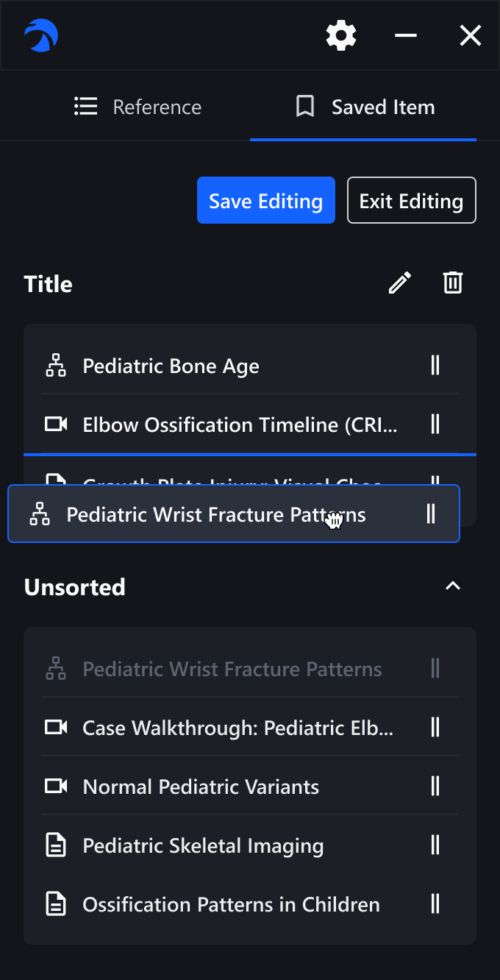Open the settings gear icon
The height and width of the screenshot is (980, 500).
tap(341, 35)
